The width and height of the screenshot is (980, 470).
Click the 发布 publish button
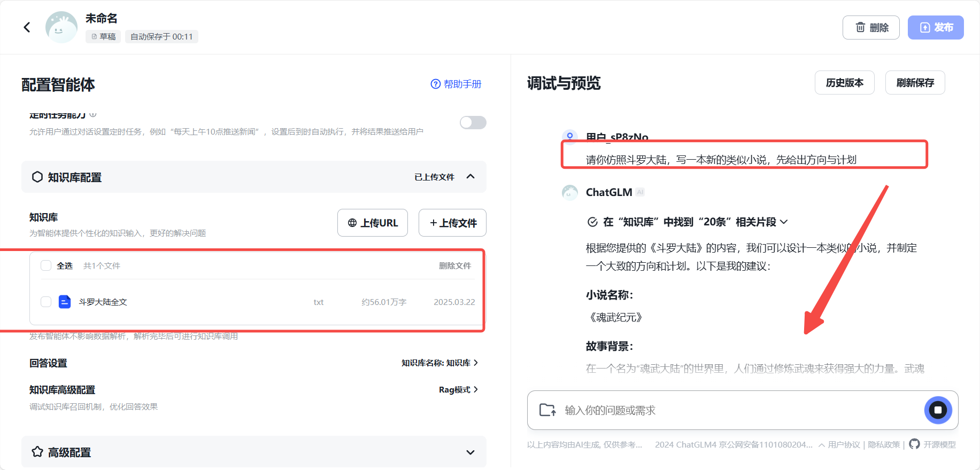(936, 27)
